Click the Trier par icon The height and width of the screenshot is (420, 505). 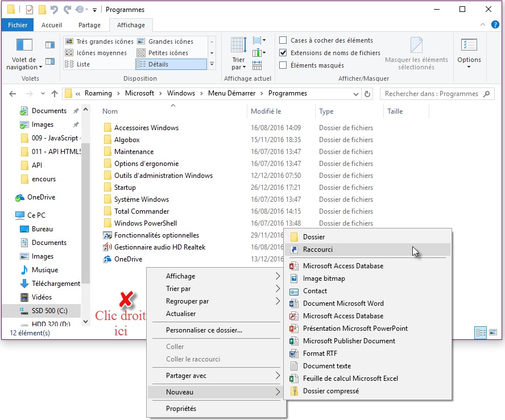click(238, 45)
